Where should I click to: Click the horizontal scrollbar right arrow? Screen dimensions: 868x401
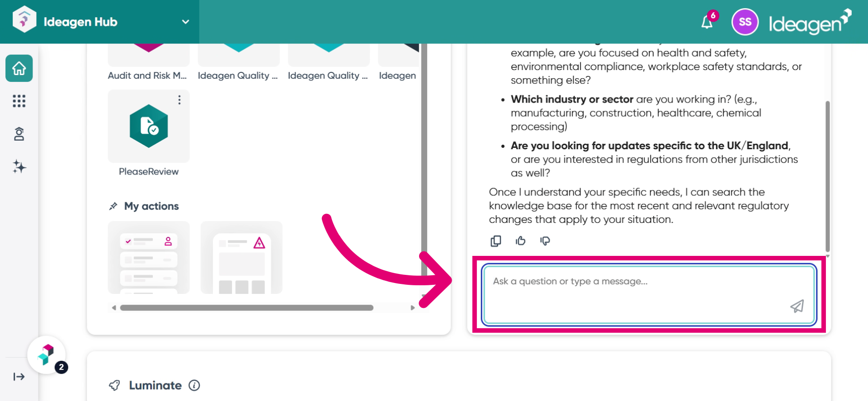pyautogui.click(x=412, y=308)
